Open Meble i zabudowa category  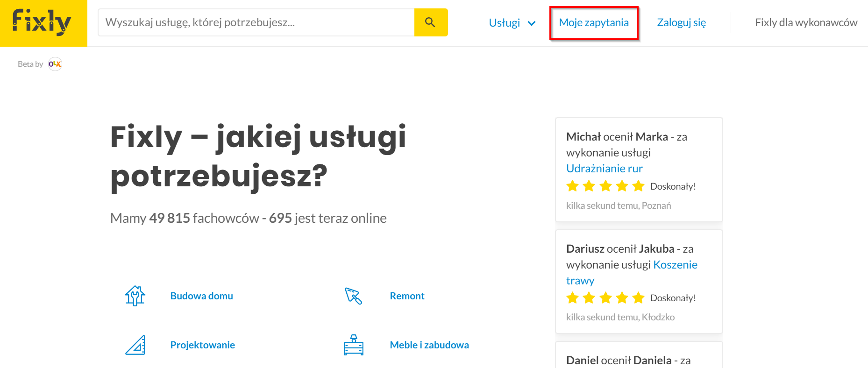[x=429, y=345]
